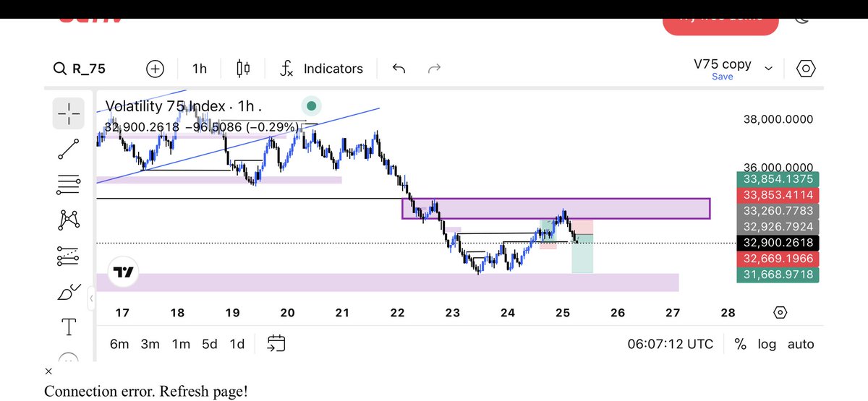Toggle the log scale
Screen dimensions: 868x401
[x=767, y=345]
